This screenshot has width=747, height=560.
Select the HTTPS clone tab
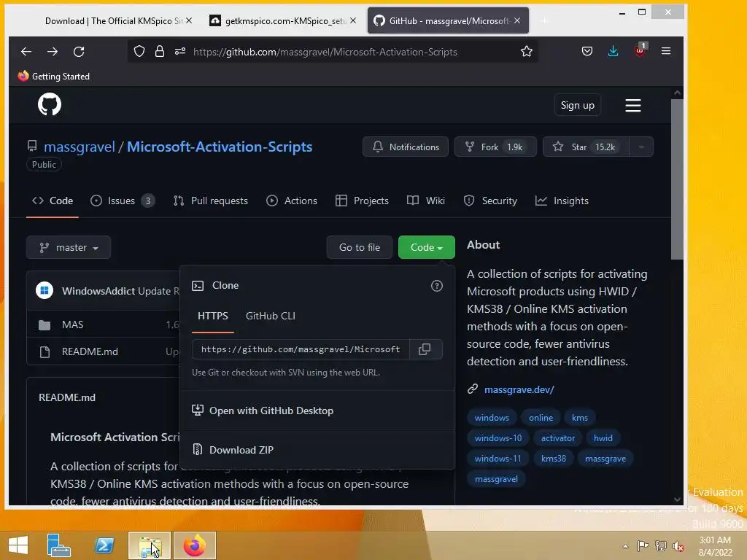click(x=212, y=316)
